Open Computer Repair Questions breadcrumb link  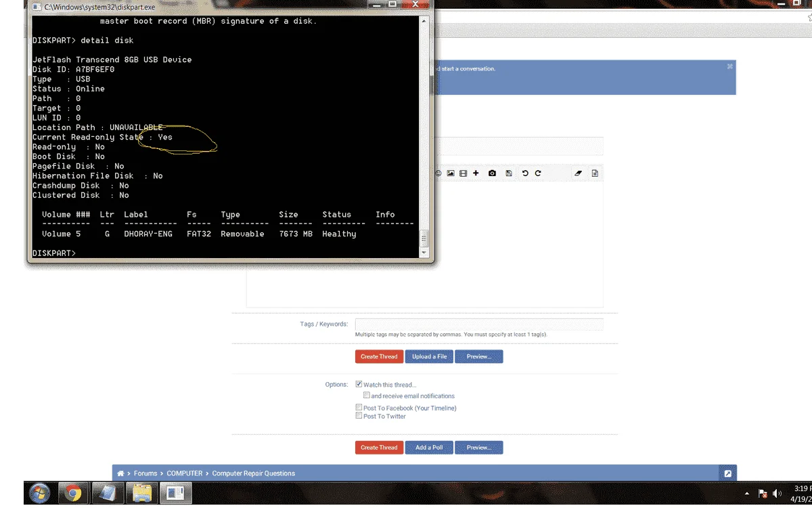[x=254, y=473]
